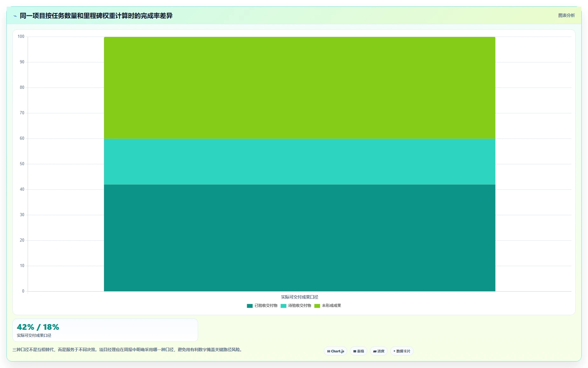Click the y-axis label 50
This screenshot has height=368, width=588.
point(22,164)
